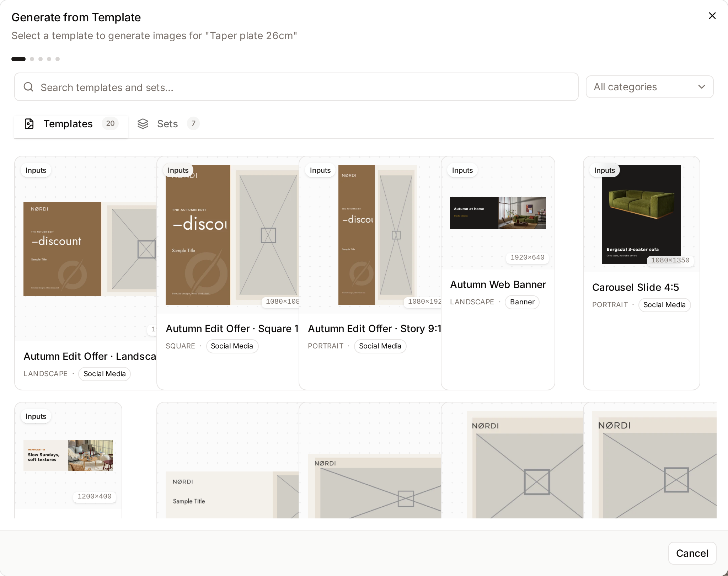Select the Carousel Slide 4:5 thumbnail
This screenshot has width=728, height=576.
point(641,214)
